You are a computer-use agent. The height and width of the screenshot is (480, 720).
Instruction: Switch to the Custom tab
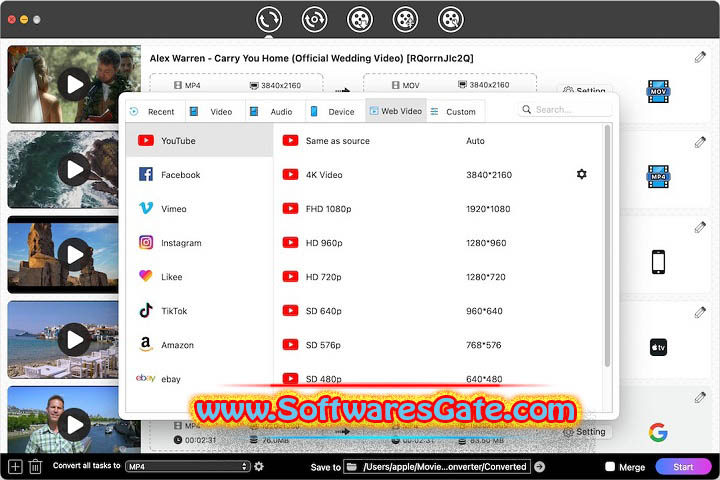(456, 112)
